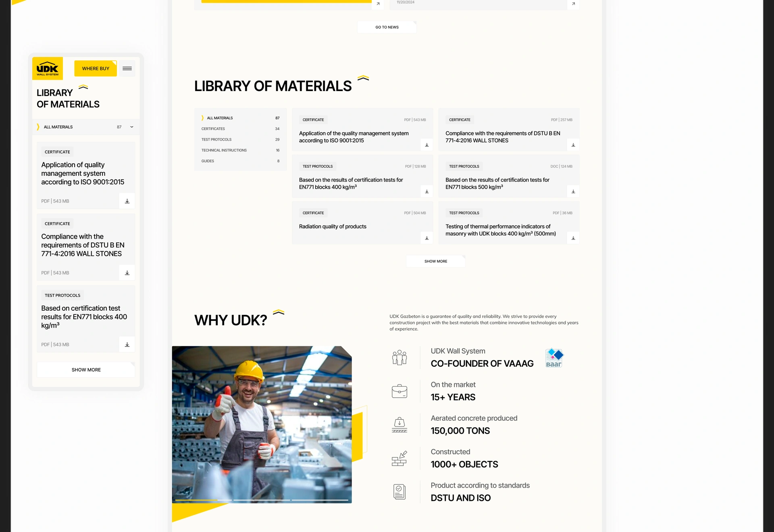Download the mobile EN771 blocks 400 protocol
Screen dimensions: 774x532
click(127, 345)
